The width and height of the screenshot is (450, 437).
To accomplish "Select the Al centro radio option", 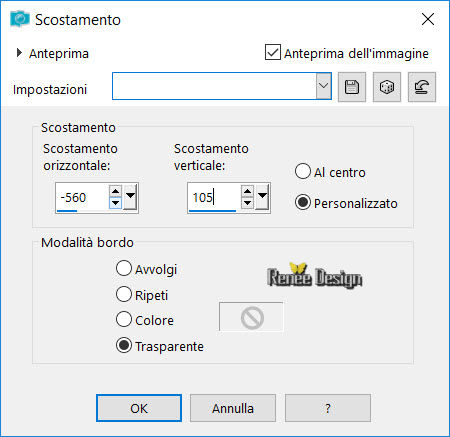I will 303,171.
